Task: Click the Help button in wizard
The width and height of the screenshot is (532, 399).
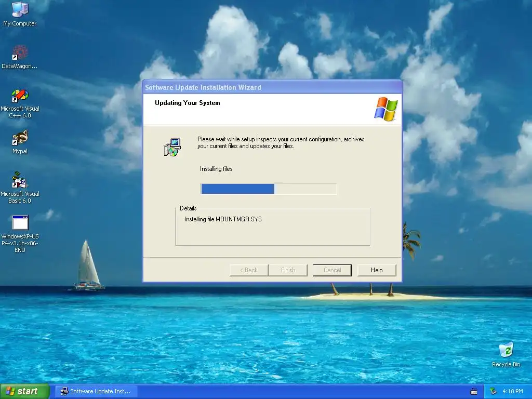Action: click(377, 270)
